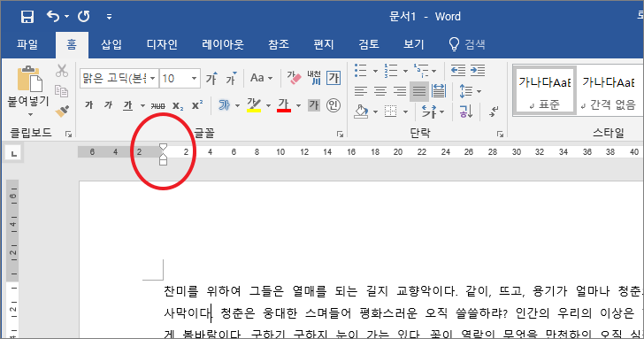Open the font name combo box 맑은 고딕

[119, 78]
